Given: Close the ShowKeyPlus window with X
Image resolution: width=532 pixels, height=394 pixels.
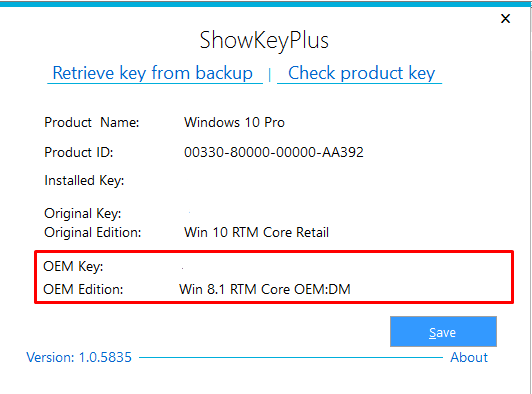Looking at the screenshot, I should pos(505,18).
